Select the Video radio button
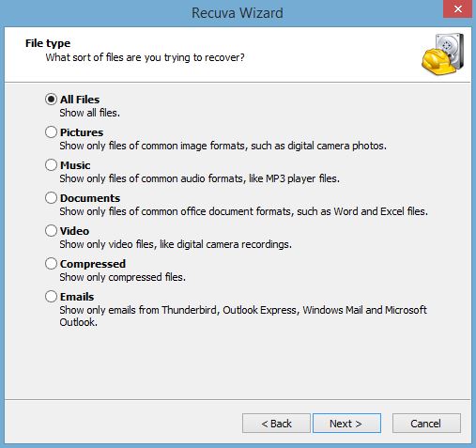Viewport: 476px width, 448px height. [51, 231]
